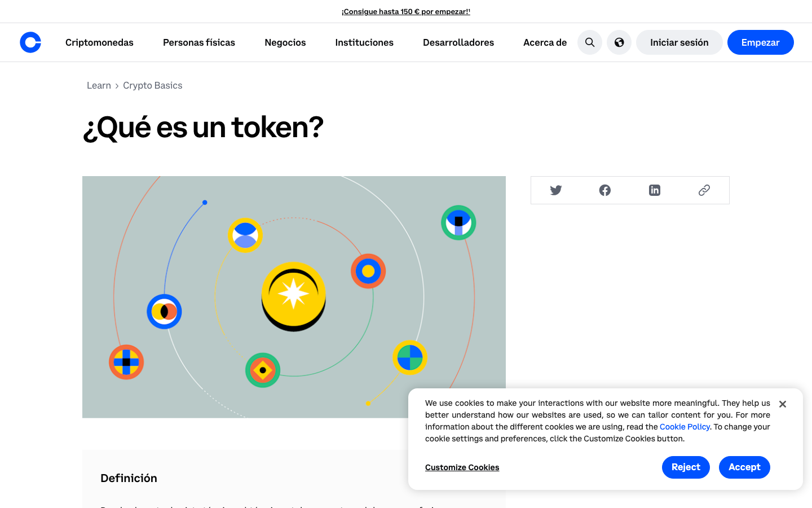812x508 pixels.
Task: Change language via the globe icon
Action: tap(619, 42)
